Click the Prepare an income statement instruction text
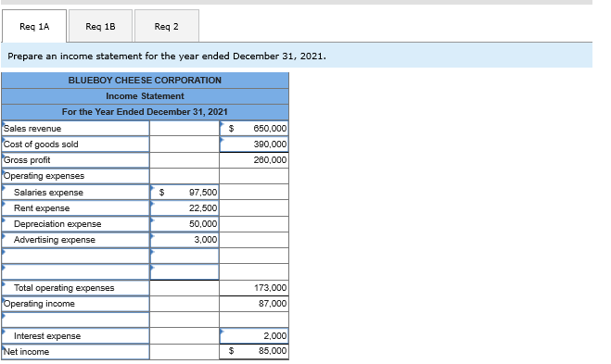 coord(167,56)
